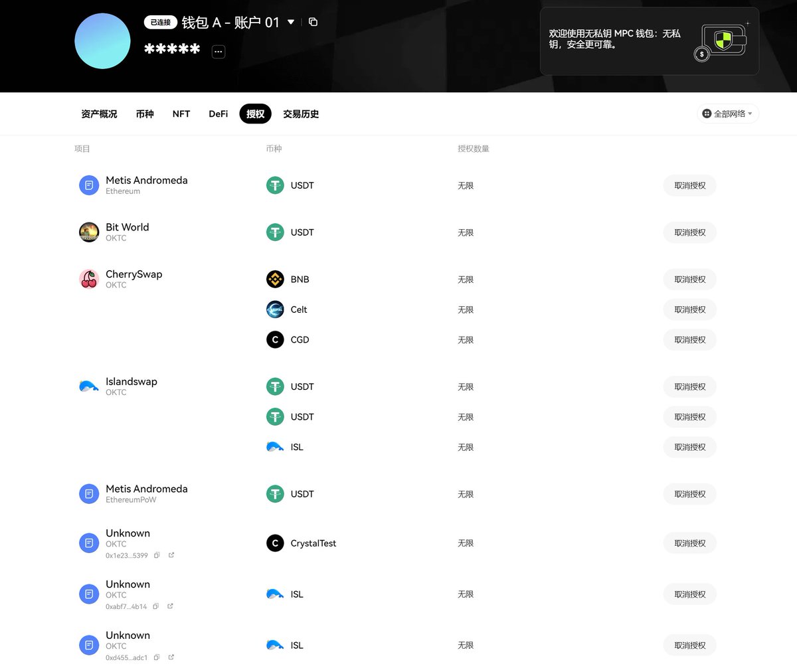Click the Bit World project icon
Viewport: 797px width, 672px height.
(88, 232)
